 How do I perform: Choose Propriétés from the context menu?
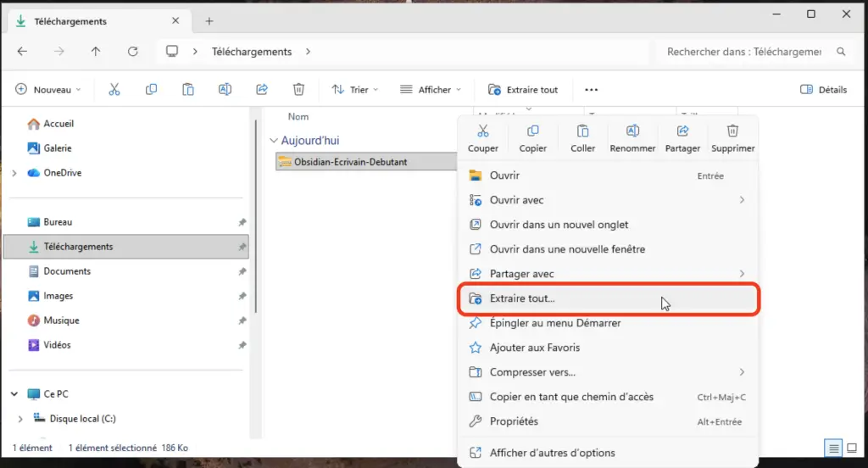click(x=514, y=421)
